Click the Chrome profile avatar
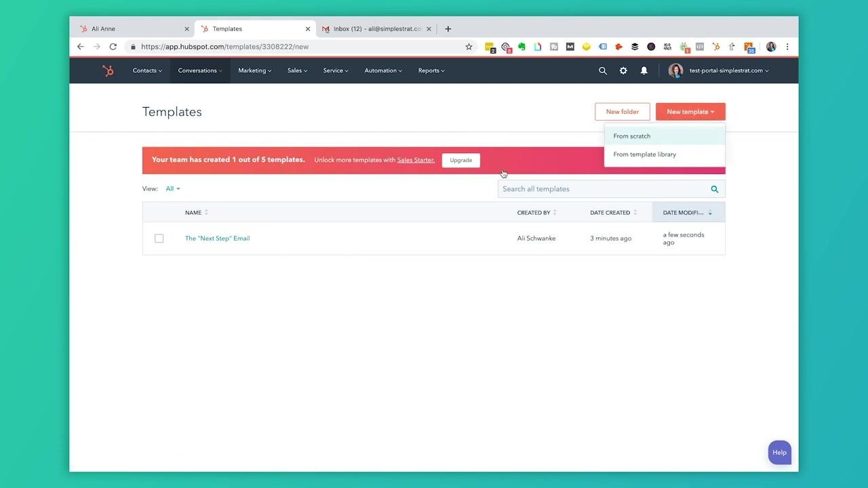 (771, 47)
